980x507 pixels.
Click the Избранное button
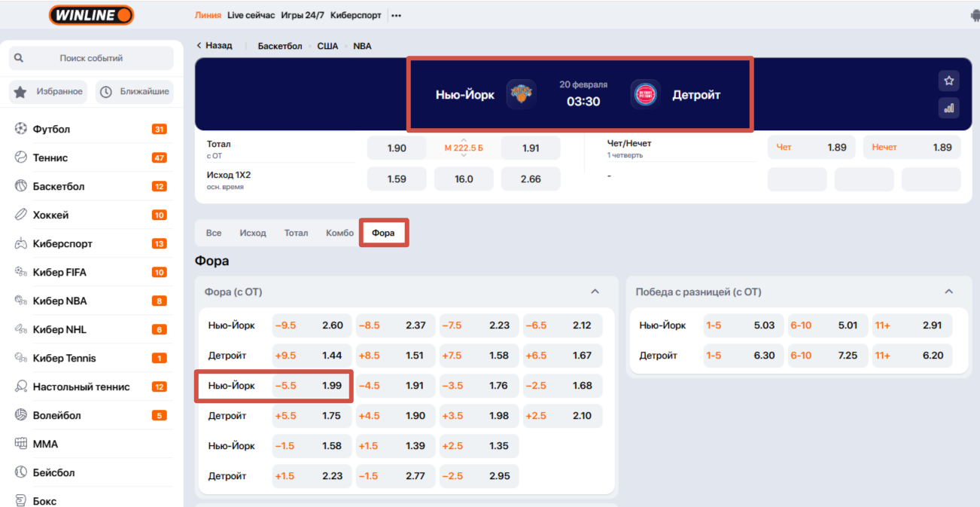click(x=48, y=92)
